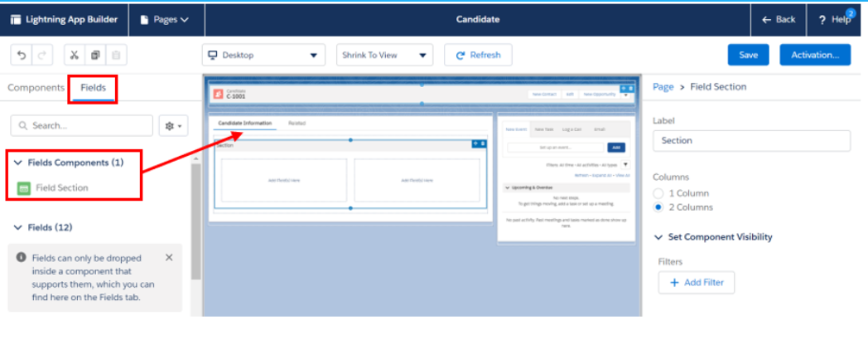This screenshot has height=350, width=868.
Task: Click the paste clipboard icon
Action: tap(117, 56)
